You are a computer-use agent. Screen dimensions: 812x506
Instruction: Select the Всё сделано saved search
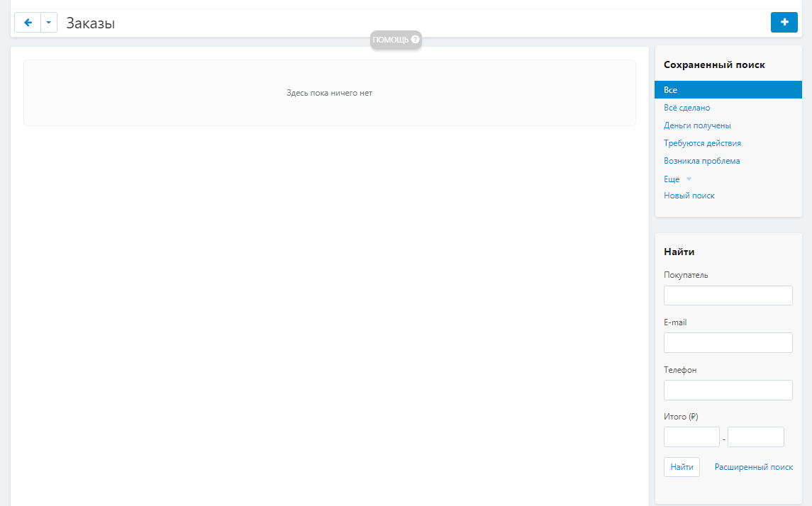click(686, 108)
